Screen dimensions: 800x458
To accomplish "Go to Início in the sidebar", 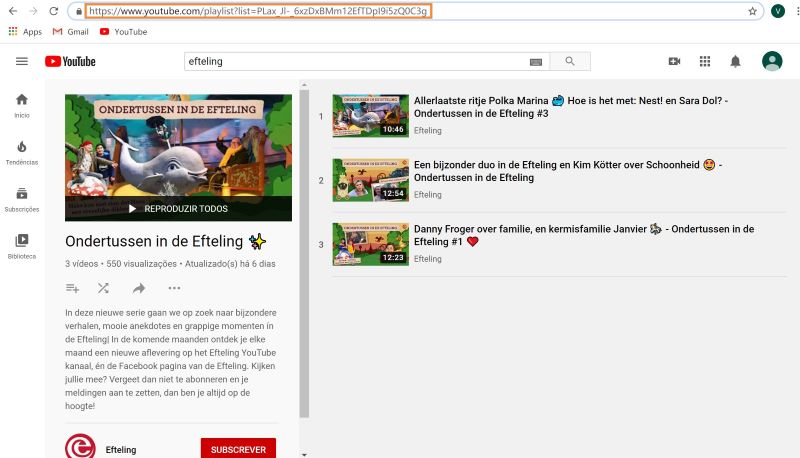I will pos(22,106).
